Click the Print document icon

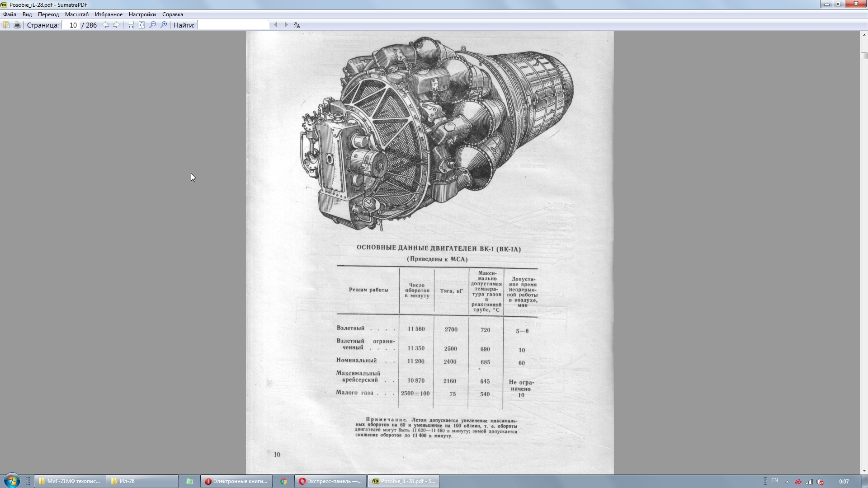pos(17,25)
